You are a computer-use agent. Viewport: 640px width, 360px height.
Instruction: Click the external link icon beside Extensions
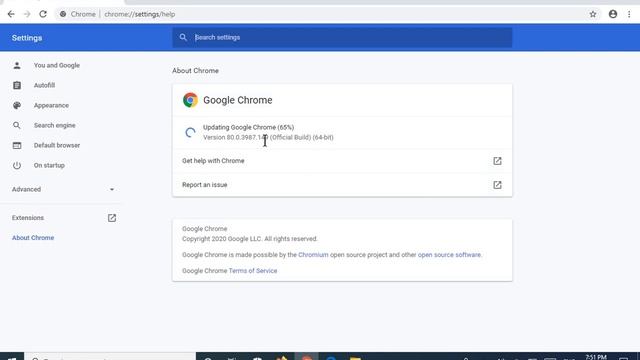[112, 218]
